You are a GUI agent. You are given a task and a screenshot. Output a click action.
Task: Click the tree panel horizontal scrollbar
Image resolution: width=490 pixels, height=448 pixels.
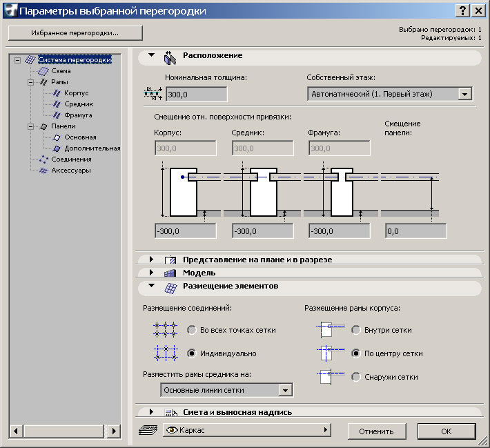(x=67, y=431)
